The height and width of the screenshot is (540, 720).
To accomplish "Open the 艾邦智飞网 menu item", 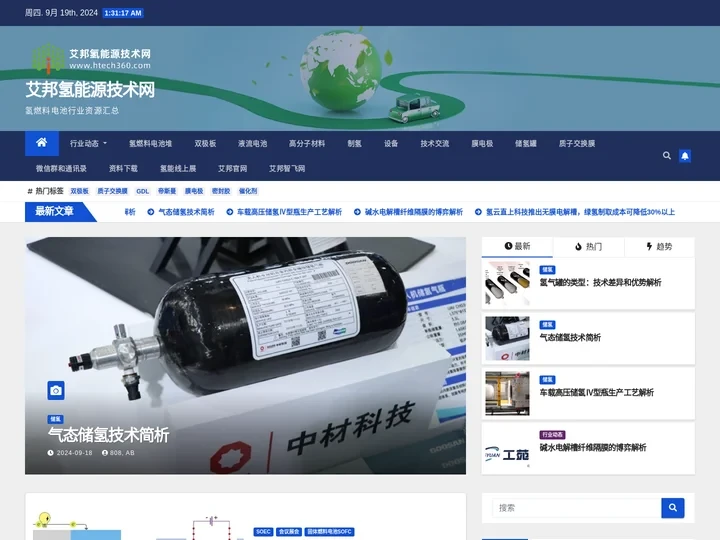I will (287, 169).
